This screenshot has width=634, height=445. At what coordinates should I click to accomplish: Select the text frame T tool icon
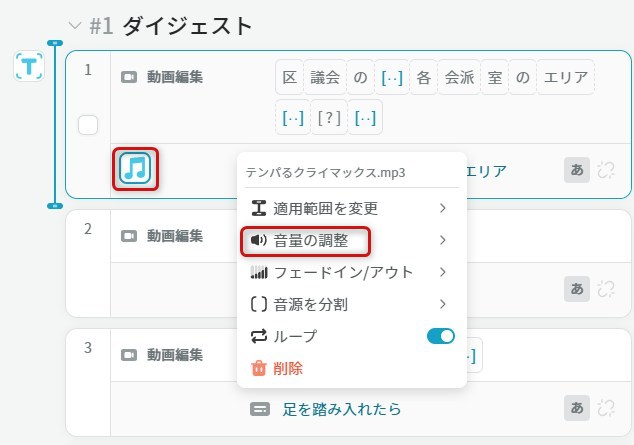28,66
